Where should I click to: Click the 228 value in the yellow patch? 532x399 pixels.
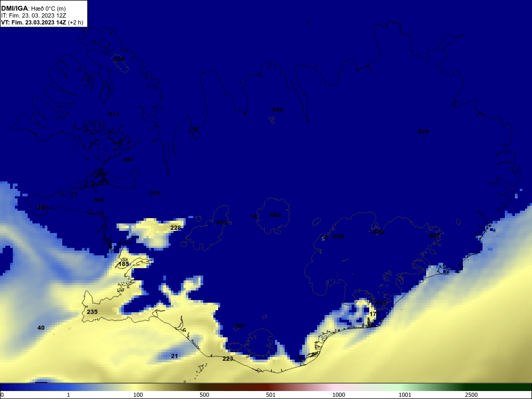(176, 228)
